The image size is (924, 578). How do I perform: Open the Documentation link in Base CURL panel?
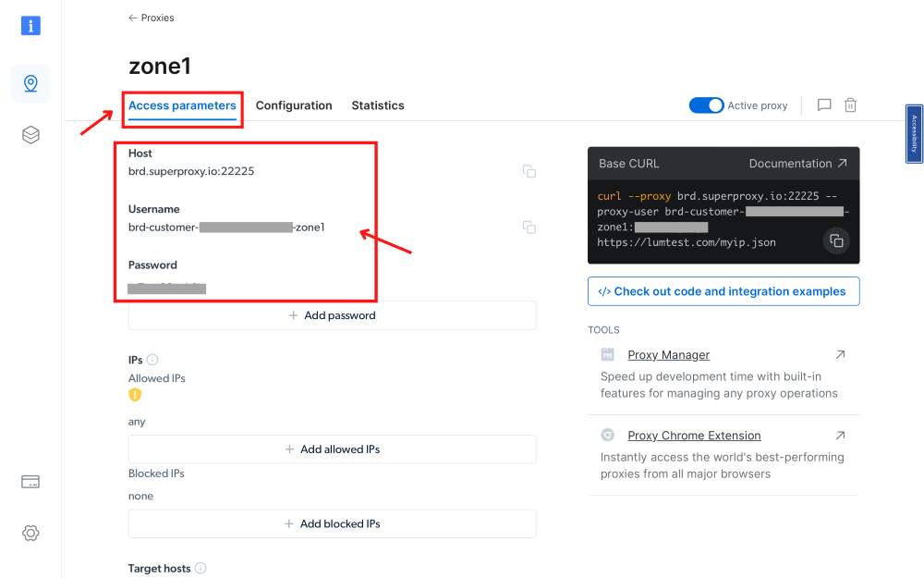click(792, 163)
